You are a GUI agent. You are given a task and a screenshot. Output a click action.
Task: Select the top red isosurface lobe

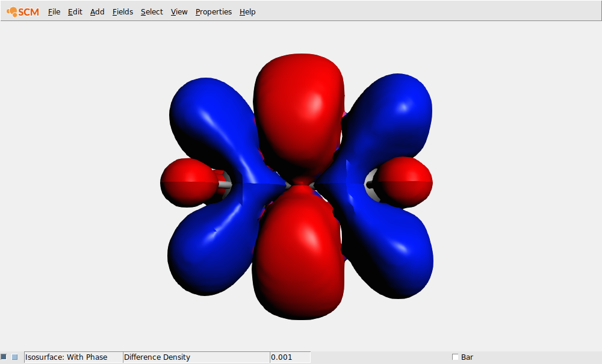299,102
